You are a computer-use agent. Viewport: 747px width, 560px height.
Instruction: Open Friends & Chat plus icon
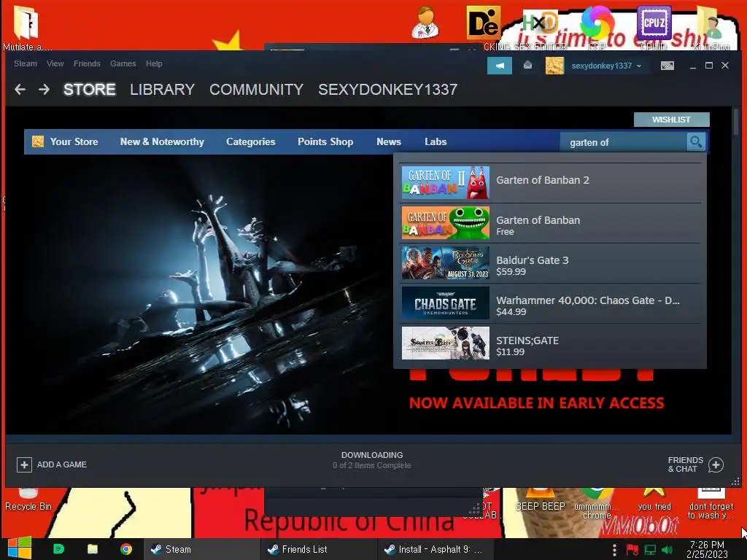coord(716,464)
